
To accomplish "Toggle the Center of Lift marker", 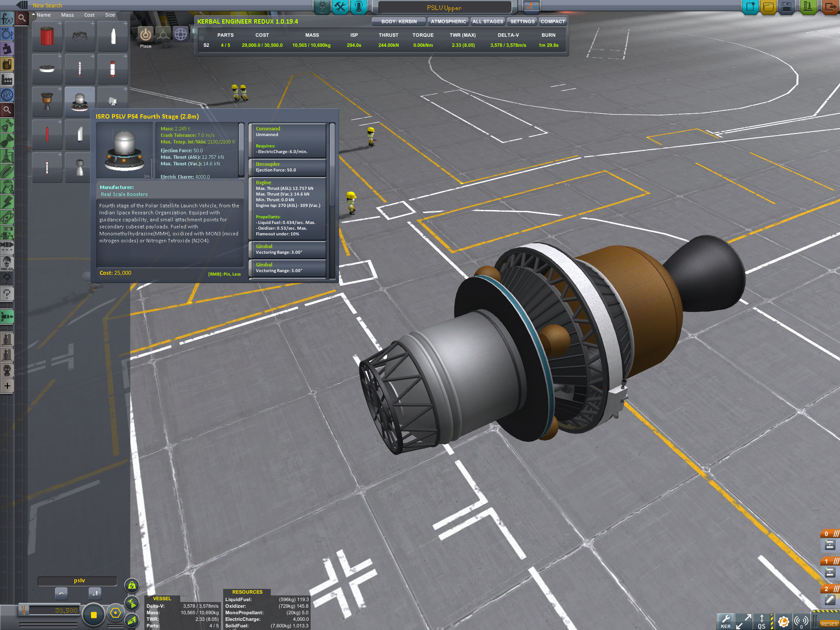I will pos(132,620).
